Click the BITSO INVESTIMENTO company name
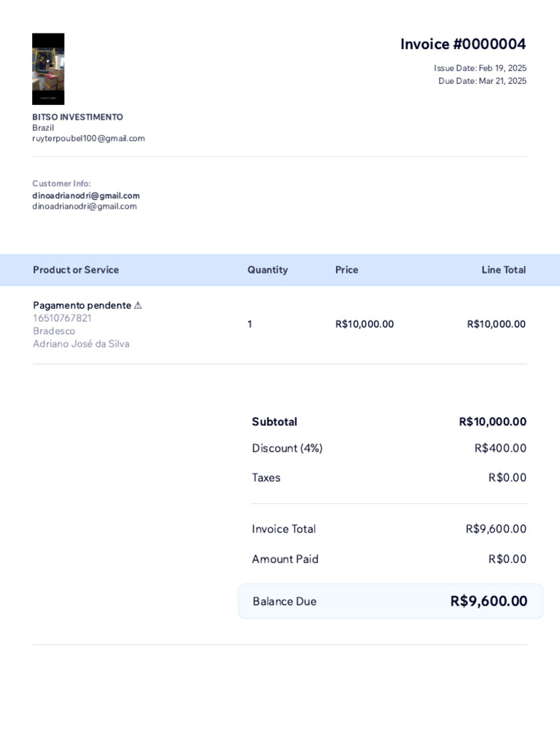The width and height of the screenshot is (560, 747). coord(77,117)
